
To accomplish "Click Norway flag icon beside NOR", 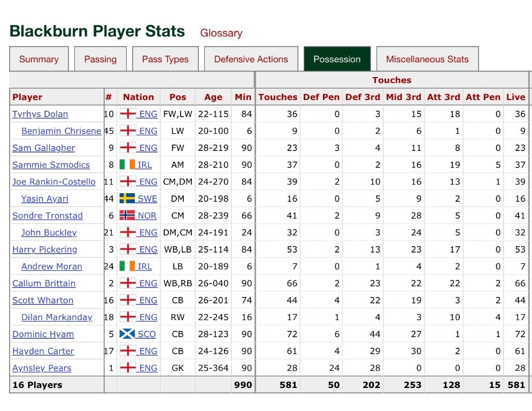I will [x=127, y=216].
